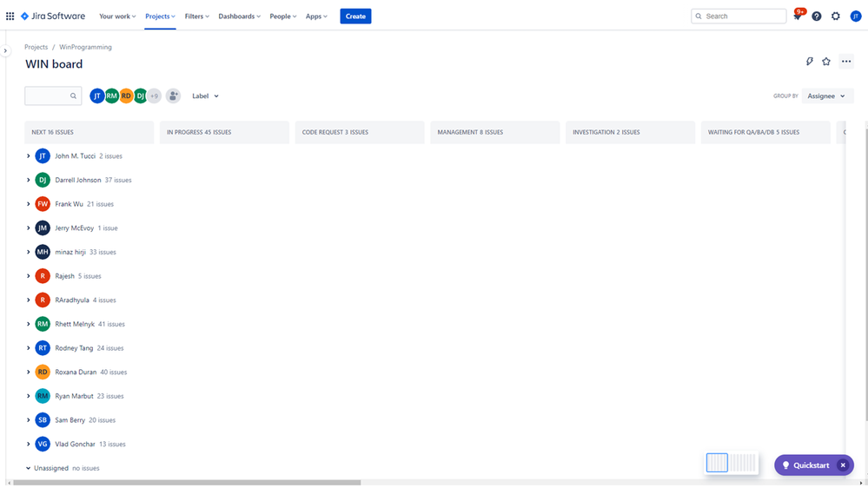Open the settings gear icon

(x=836, y=16)
